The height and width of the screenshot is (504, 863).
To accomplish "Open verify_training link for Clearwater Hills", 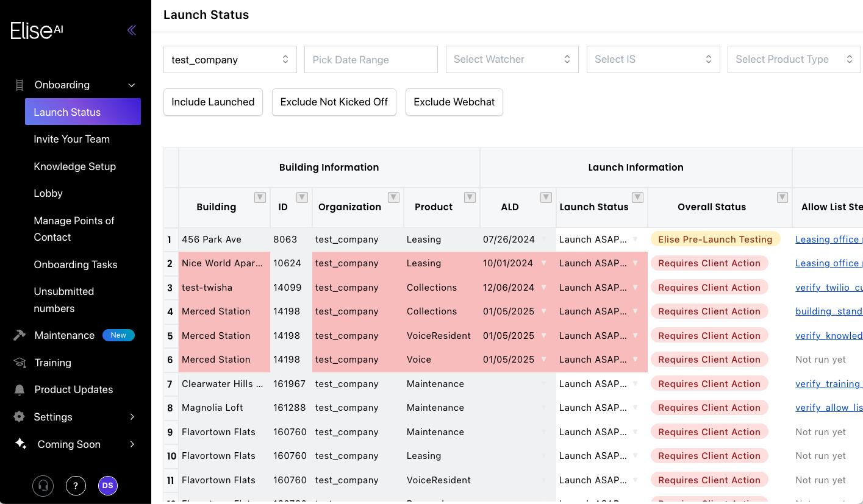I will tap(829, 384).
